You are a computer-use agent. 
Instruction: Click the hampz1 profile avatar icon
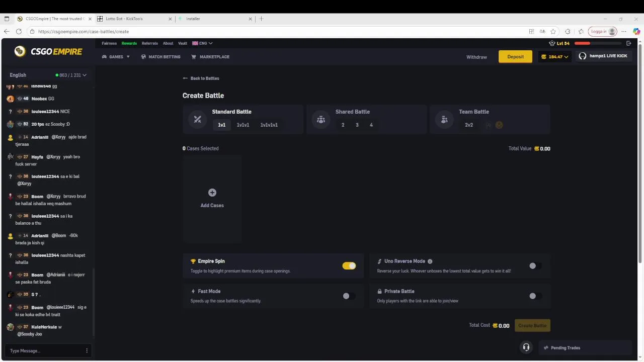click(583, 56)
